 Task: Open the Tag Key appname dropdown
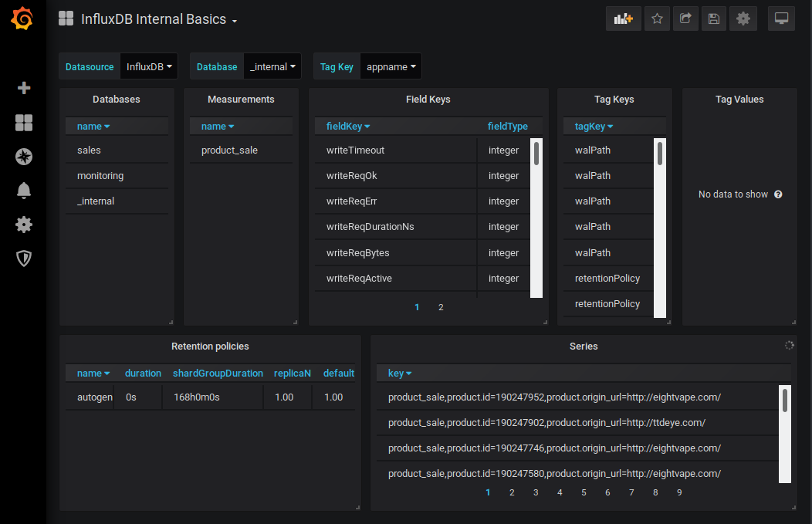pyautogui.click(x=391, y=67)
